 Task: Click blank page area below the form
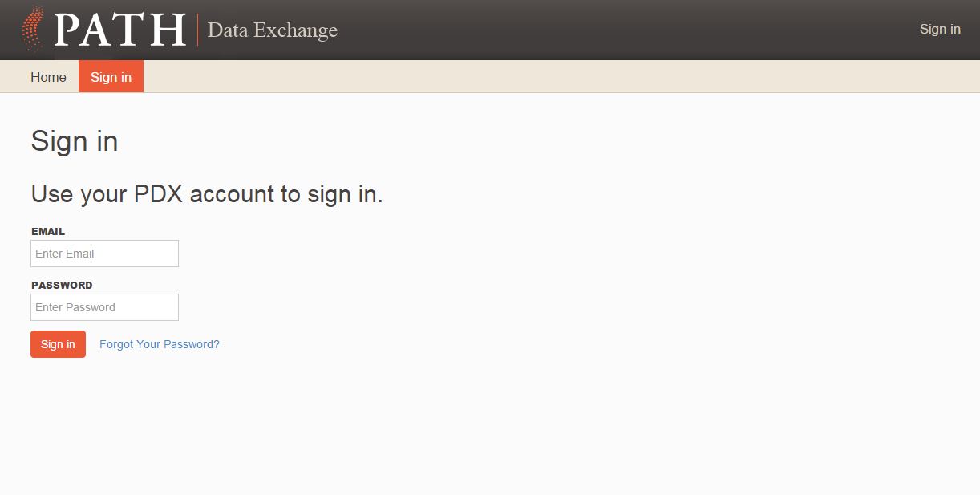pyautogui.click(x=481, y=425)
